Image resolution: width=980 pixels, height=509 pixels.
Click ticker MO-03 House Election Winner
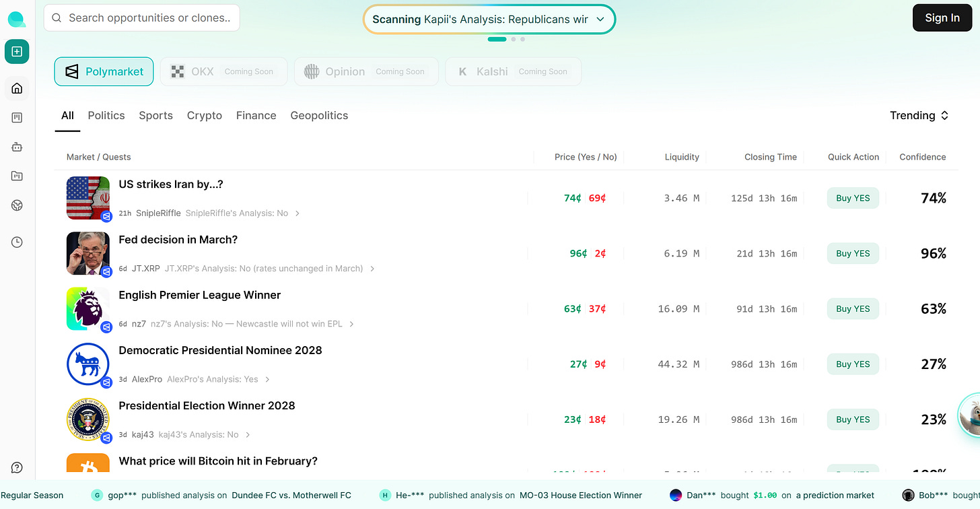click(x=581, y=496)
